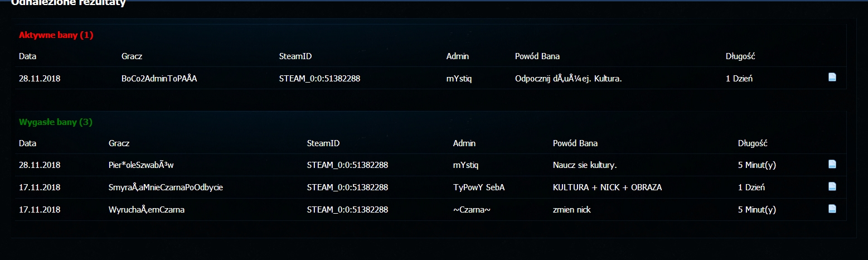Image resolution: width=868 pixels, height=260 pixels.
Task: Click ban reason 'KULTURA + NICK + OBRAZA'
Action: [607, 187]
